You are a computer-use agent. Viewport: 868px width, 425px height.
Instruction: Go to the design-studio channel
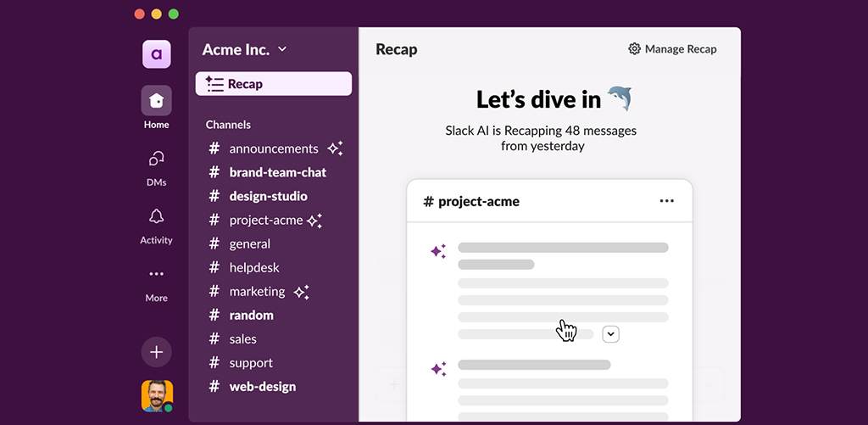click(x=268, y=196)
